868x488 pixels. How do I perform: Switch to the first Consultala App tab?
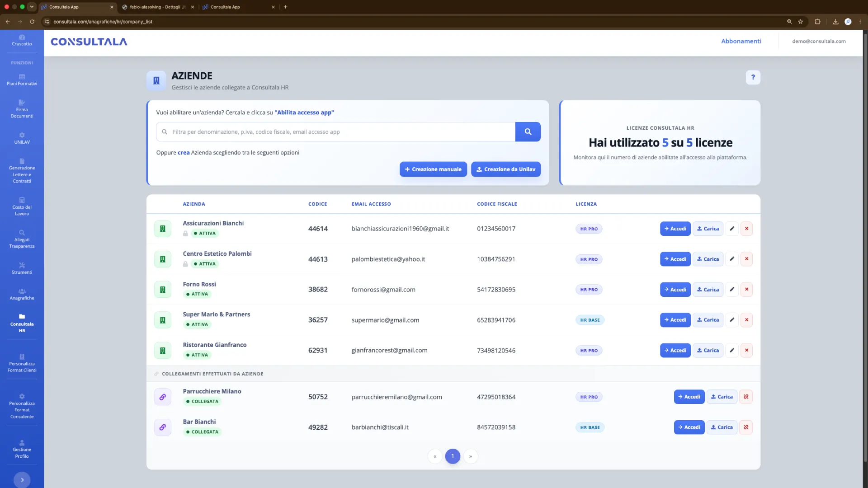coord(77,7)
